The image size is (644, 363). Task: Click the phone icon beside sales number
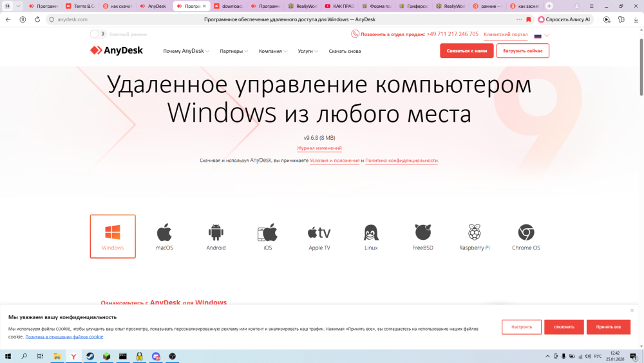click(x=355, y=34)
